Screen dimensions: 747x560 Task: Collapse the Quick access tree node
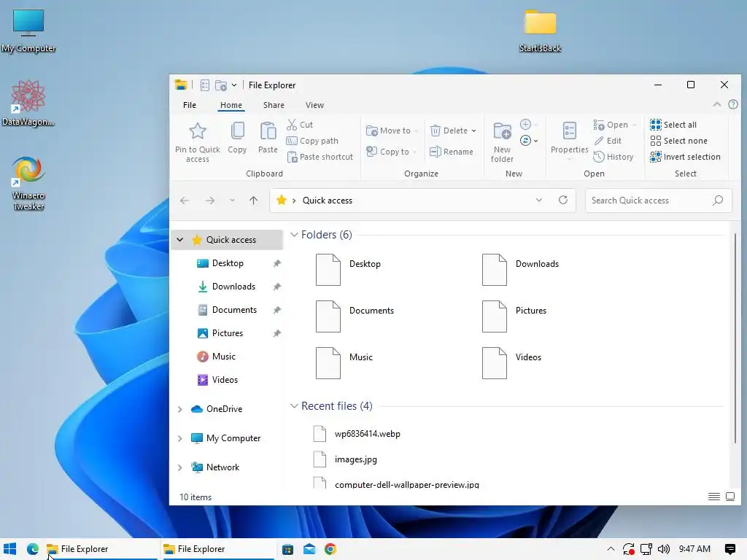pyautogui.click(x=180, y=239)
